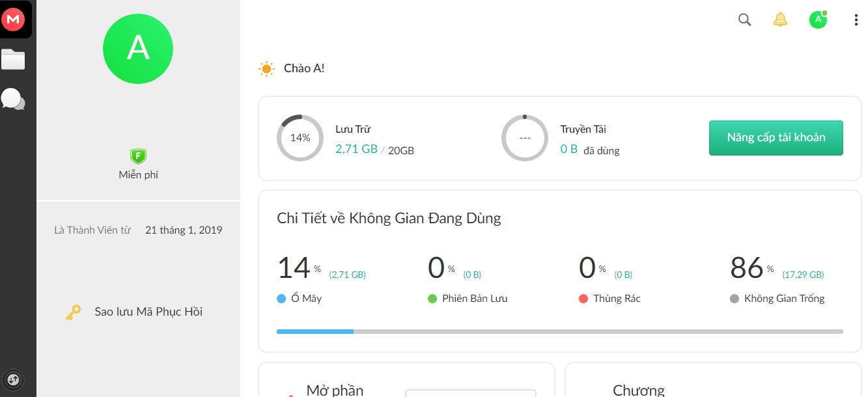This screenshot has width=868, height=397.
Task: Click the Mở phần card heading
Action: coord(335,390)
